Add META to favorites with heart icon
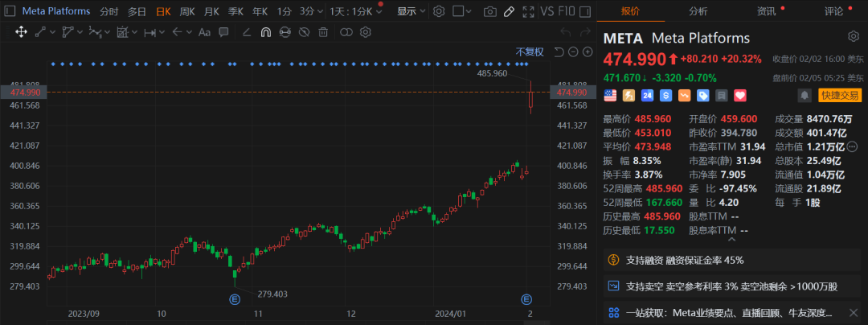The image size is (868, 325). tap(740, 95)
